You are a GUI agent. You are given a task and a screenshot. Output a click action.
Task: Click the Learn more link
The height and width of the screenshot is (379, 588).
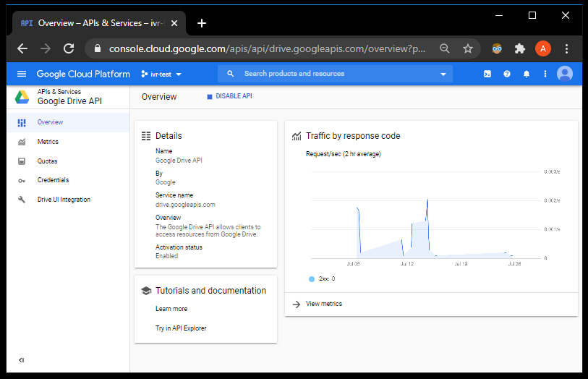tap(171, 309)
